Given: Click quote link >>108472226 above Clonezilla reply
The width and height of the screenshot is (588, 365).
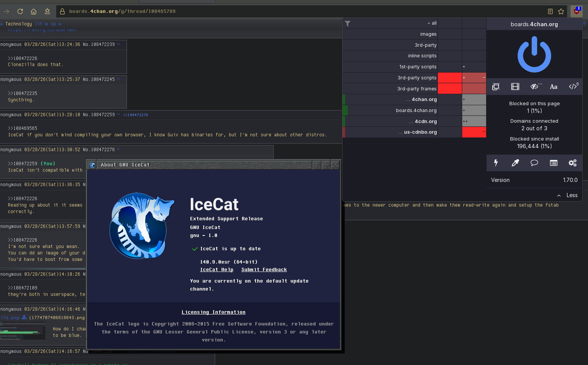Looking at the screenshot, I should (x=22, y=58).
